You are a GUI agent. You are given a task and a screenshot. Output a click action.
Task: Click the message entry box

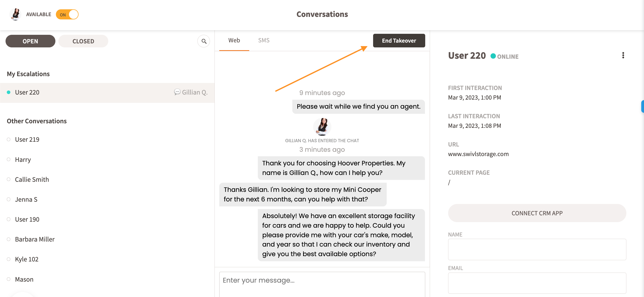click(x=322, y=284)
